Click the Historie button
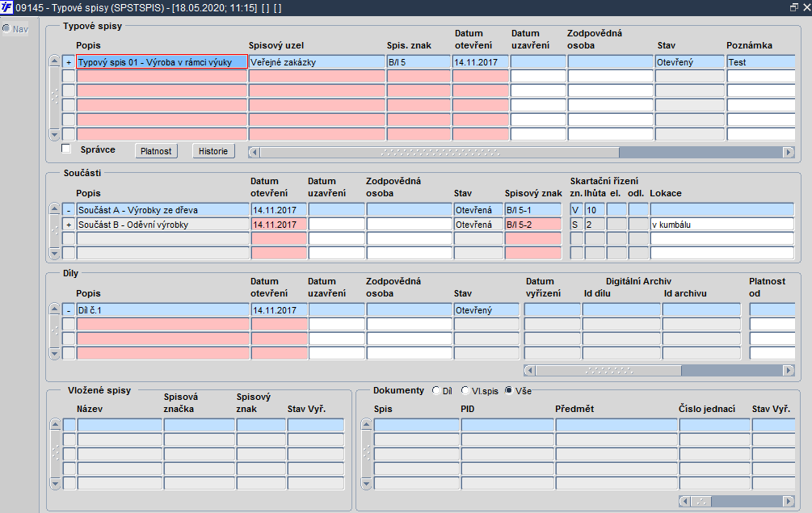812x513 pixels. pos(213,151)
